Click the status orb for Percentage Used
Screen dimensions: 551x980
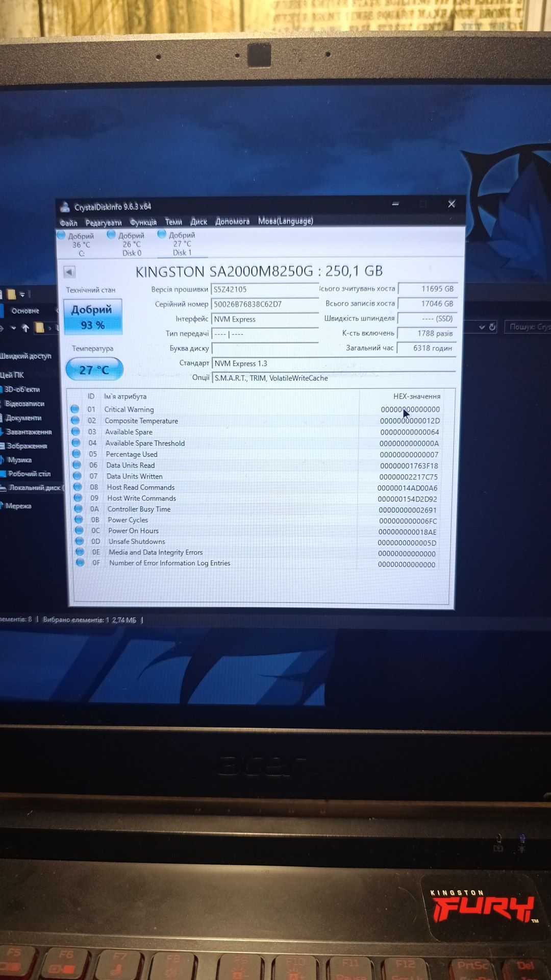[x=77, y=454]
